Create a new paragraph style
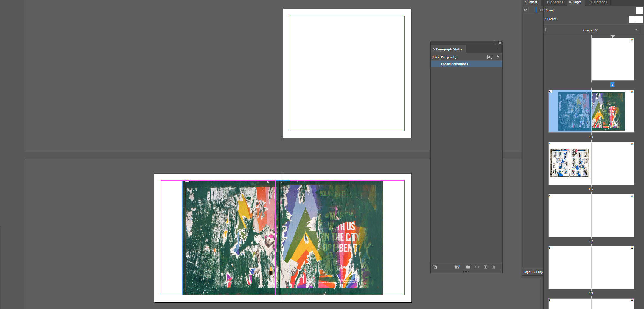This screenshot has width=644, height=309. coord(486,267)
